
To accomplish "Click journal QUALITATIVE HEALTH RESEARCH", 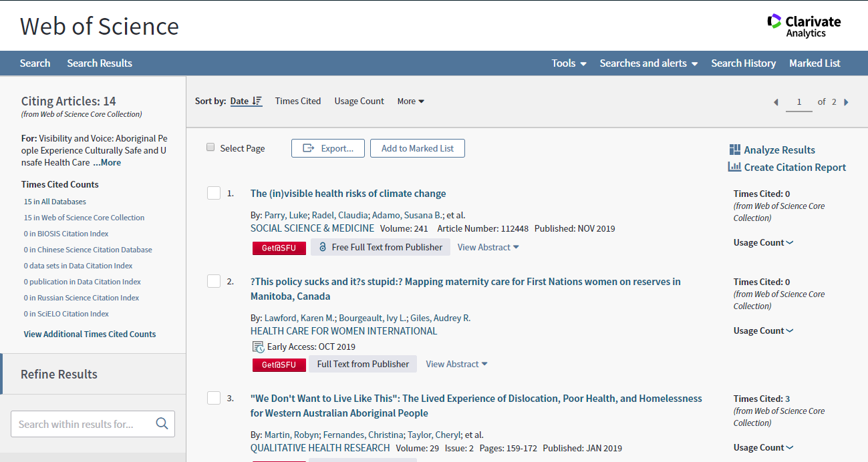I will click(320, 447).
